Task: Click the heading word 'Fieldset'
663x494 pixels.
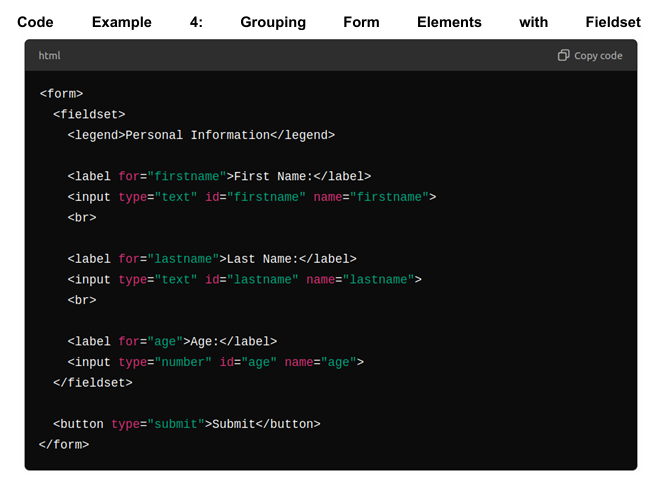Action: [613, 22]
